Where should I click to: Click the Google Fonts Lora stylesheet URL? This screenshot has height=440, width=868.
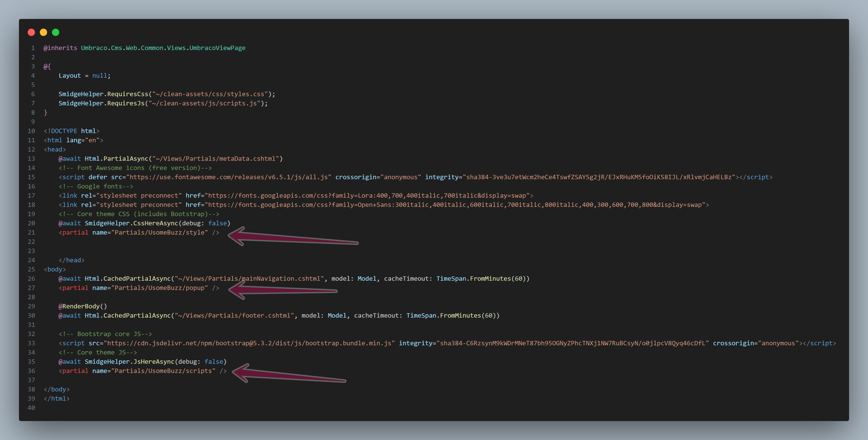(367, 196)
